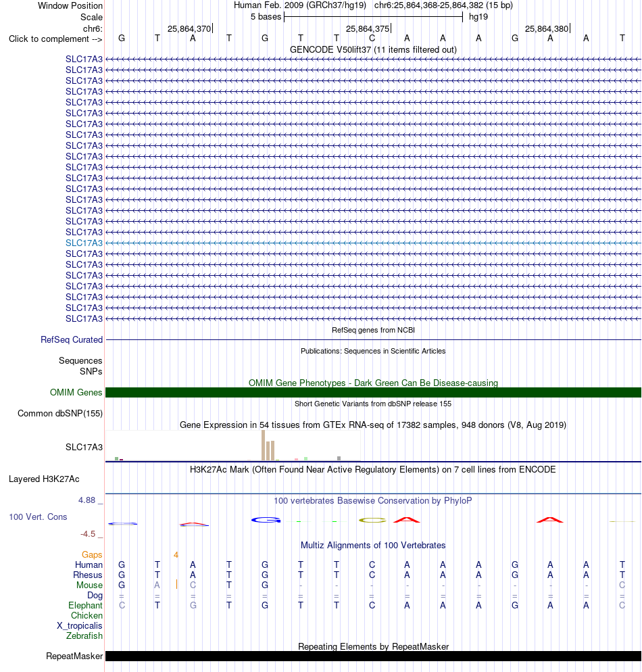Select the Rhesus species label
Viewport: 642px width, 672px height.
(88, 575)
